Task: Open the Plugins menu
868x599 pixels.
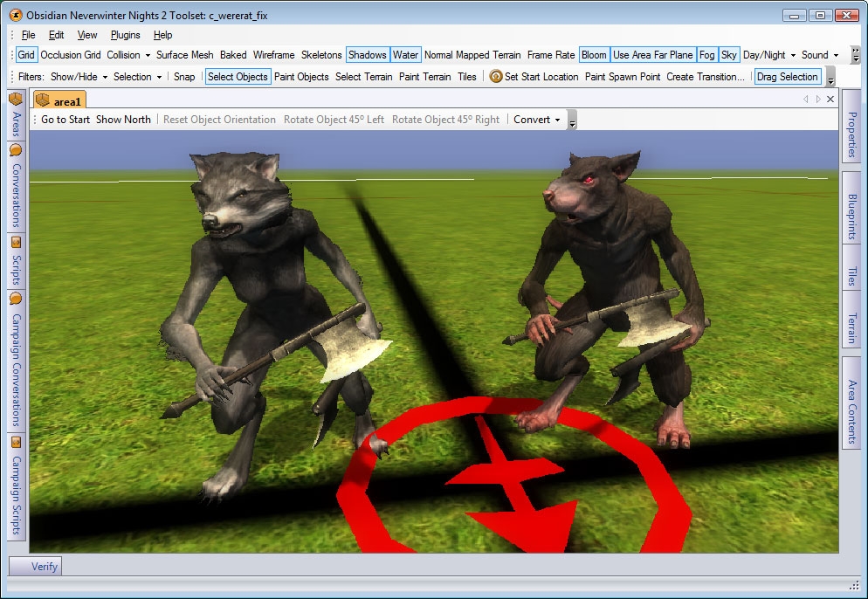Action: pos(126,35)
